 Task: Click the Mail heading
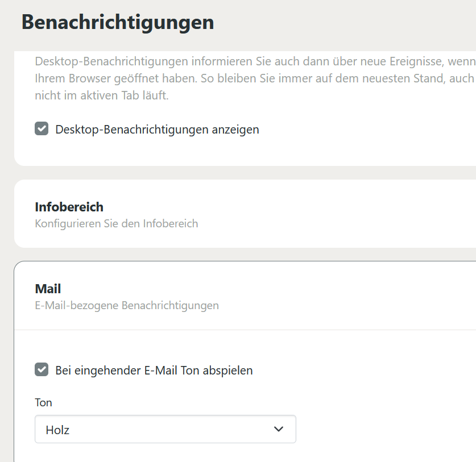click(48, 289)
